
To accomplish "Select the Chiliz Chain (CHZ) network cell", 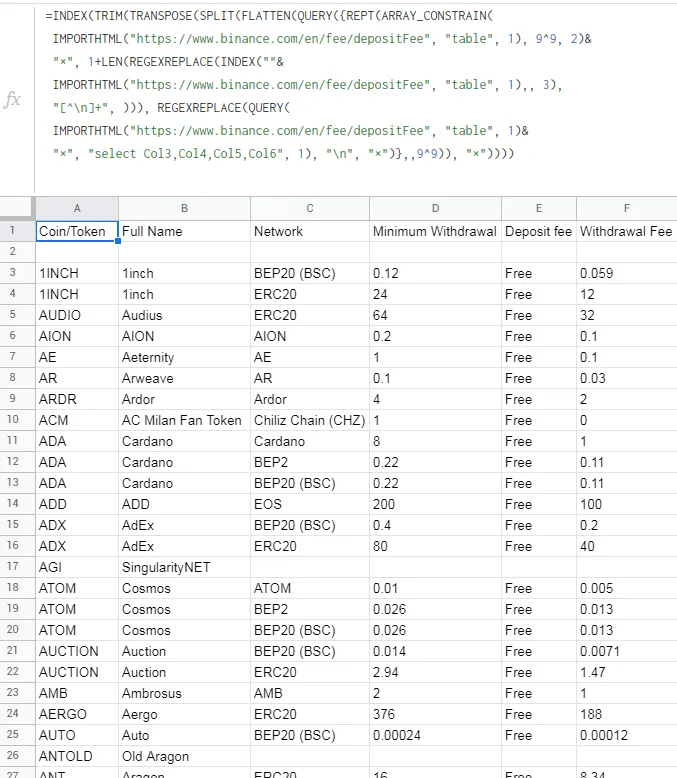I will click(309, 421).
